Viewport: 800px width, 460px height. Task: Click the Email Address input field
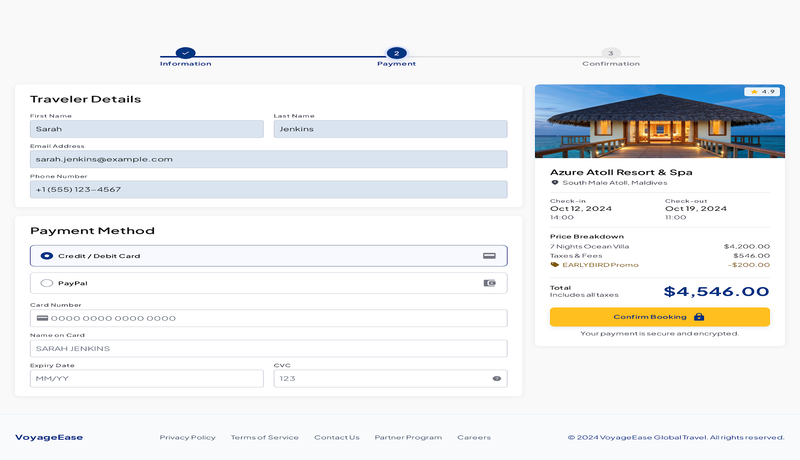pyautogui.click(x=269, y=159)
